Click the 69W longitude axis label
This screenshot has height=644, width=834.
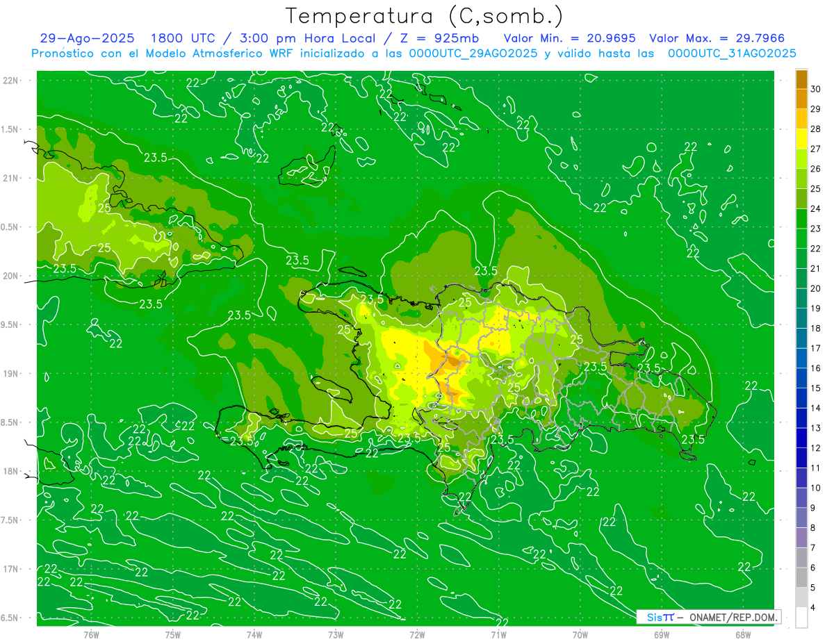[x=662, y=634]
